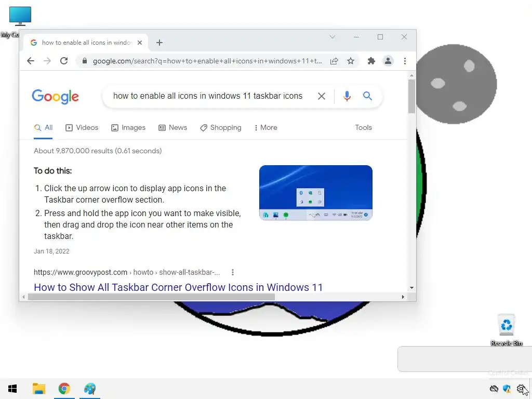Click the 'About 9,870,000 results' text
Viewport: 532px width, 399px height.
pyautogui.click(x=98, y=151)
